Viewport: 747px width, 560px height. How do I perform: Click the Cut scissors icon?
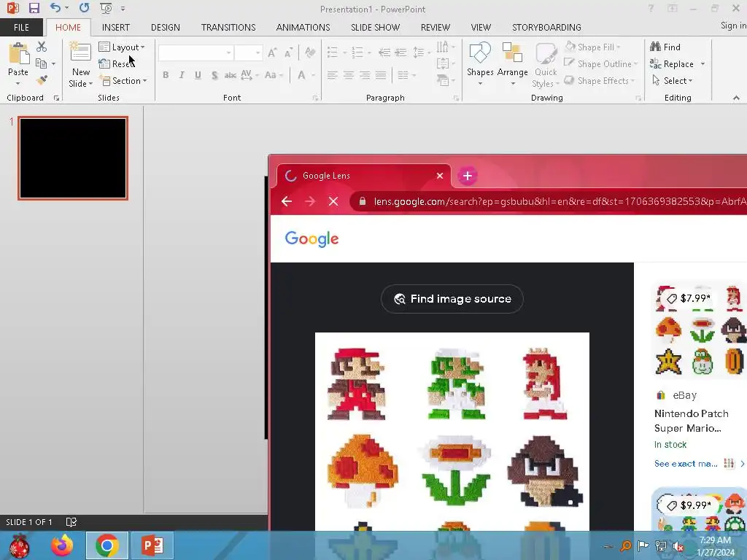pyautogui.click(x=42, y=47)
